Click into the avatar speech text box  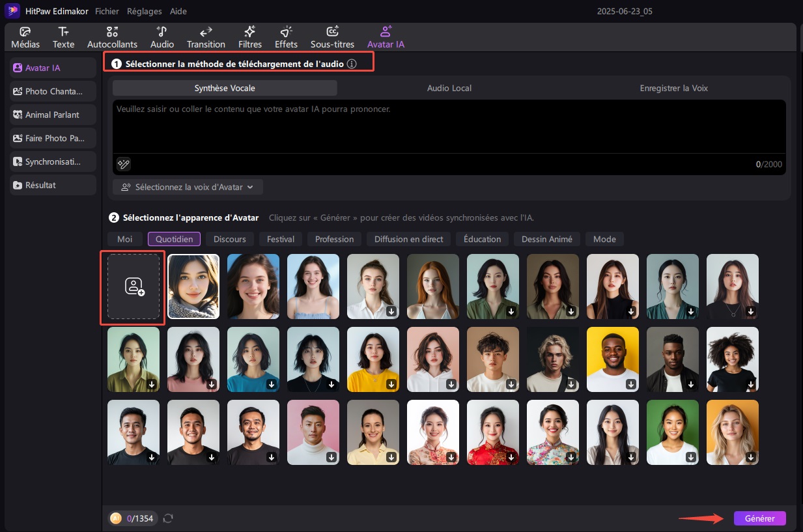pos(449,126)
